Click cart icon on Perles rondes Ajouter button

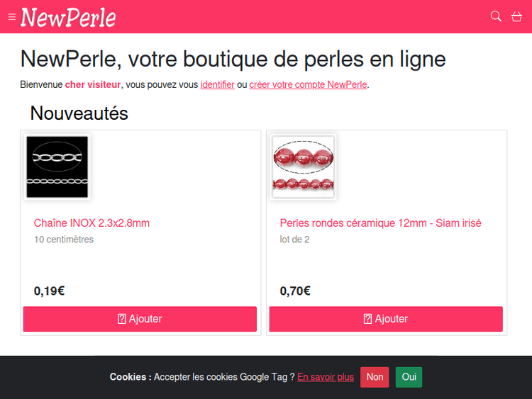point(367,319)
